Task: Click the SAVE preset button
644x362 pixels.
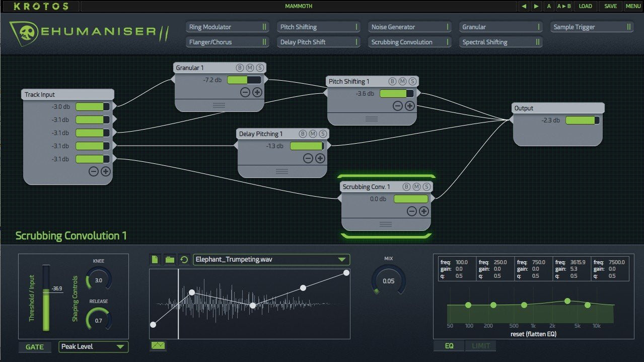Action: click(610, 6)
